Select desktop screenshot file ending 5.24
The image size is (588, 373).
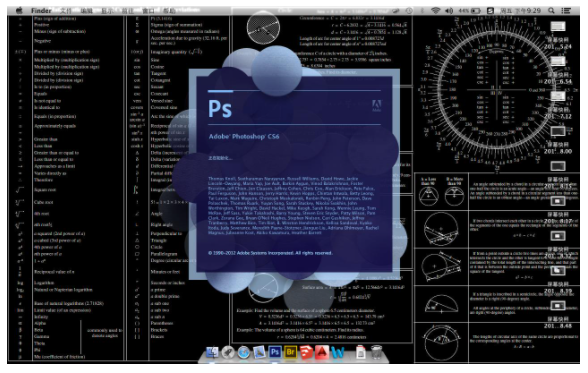pyautogui.click(x=558, y=36)
